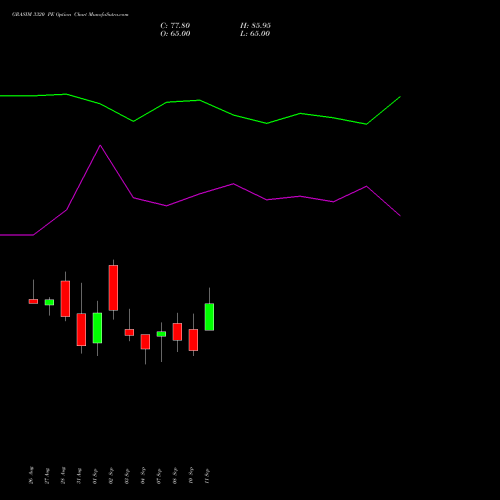
Task: Click the open value 'O: 65.00'
Action: 175,34
